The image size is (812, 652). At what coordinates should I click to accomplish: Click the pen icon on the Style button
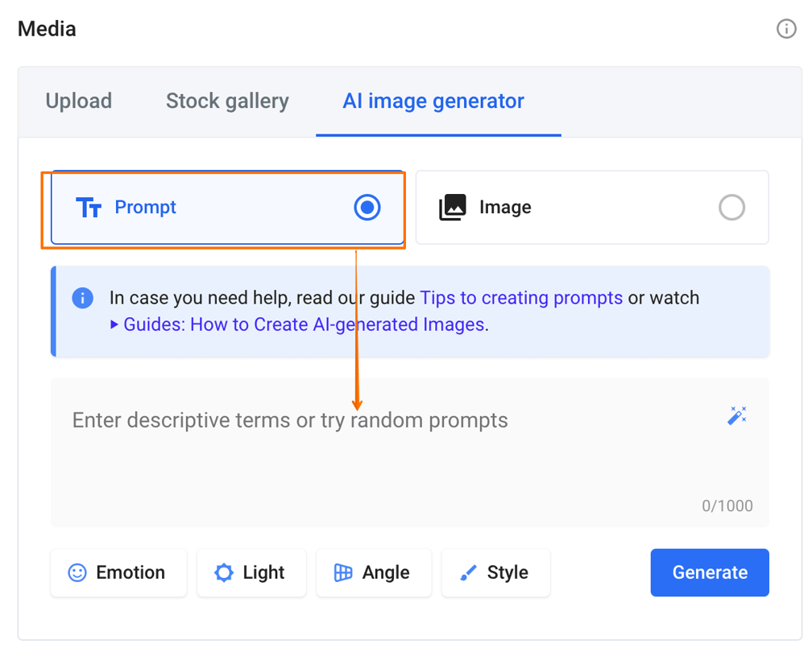pyautogui.click(x=468, y=572)
